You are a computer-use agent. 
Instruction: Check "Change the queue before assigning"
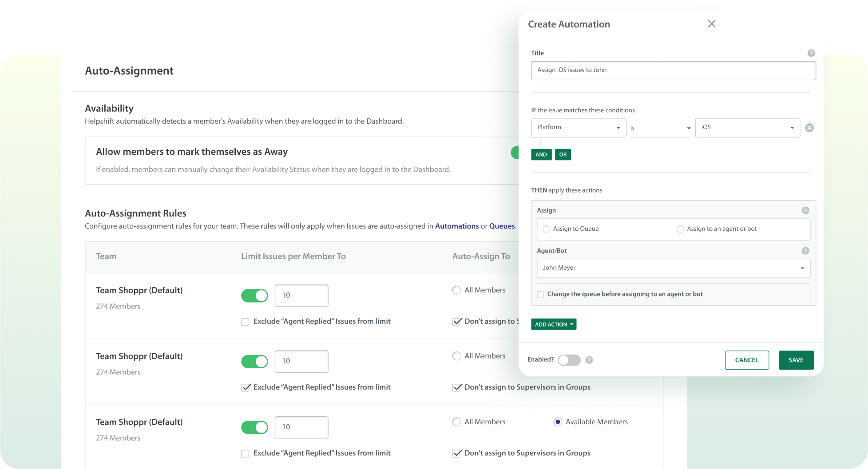tap(540, 294)
